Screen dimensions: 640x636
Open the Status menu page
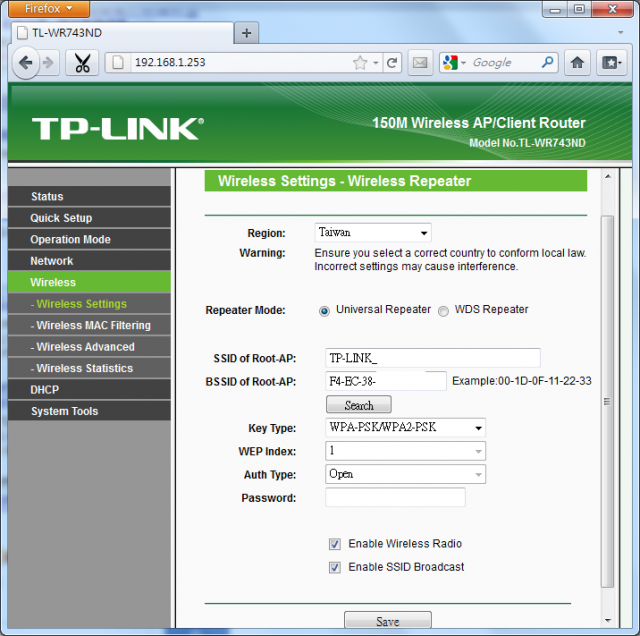(89, 196)
